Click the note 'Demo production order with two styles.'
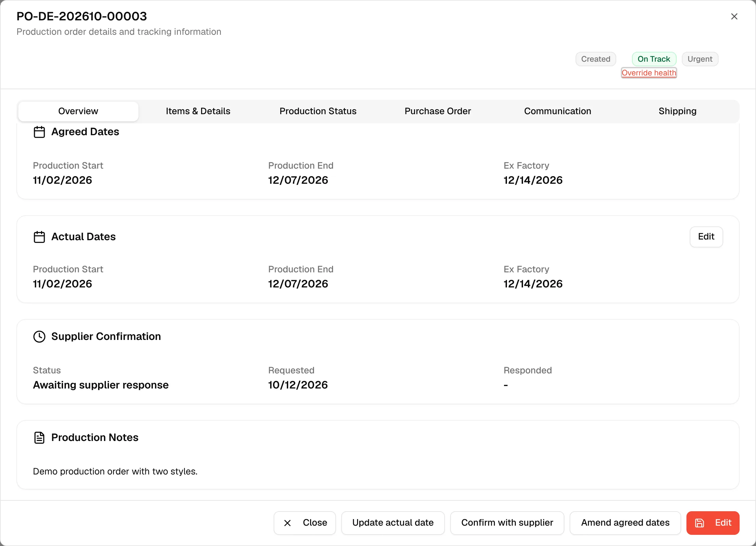This screenshot has width=756, height=546. (115, 472)
